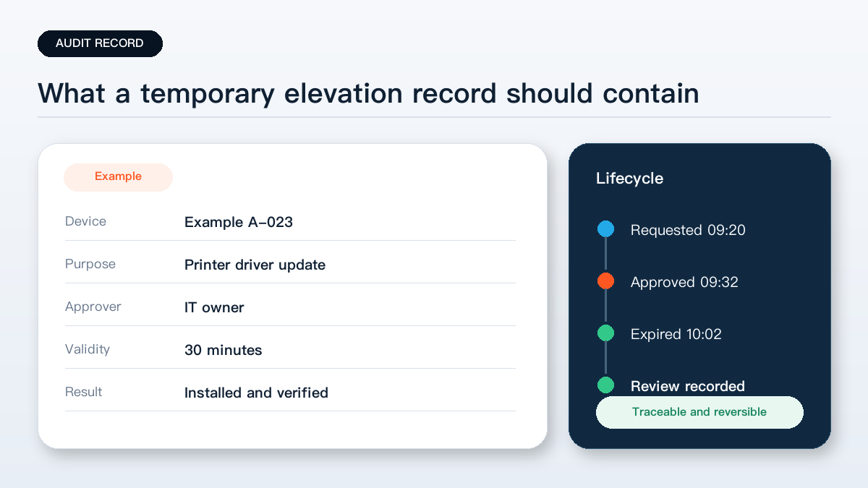Click the blue Requested timeline dot
Image resolution: width=868 pixels, height=488 pixels.
click(606, 229)
